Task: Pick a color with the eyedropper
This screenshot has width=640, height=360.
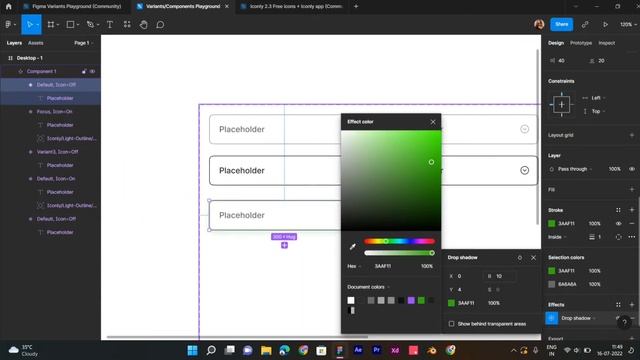Action: [353, 246]
